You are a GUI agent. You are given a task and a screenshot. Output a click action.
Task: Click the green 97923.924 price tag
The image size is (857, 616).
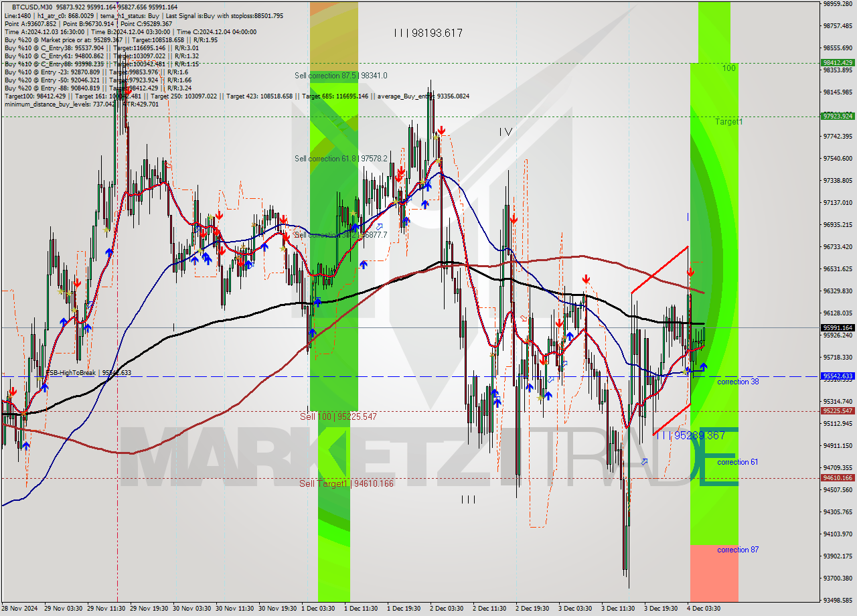pos(838,116)
